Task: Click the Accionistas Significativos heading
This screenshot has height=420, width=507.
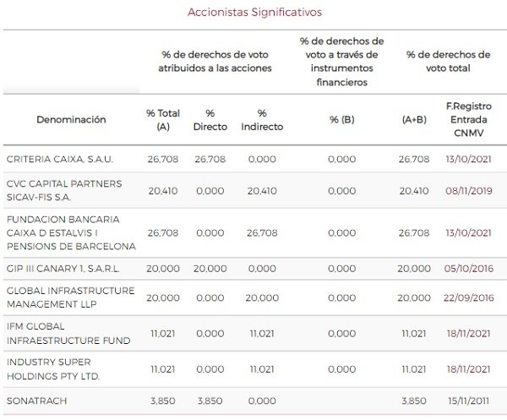Action: tap(255, 13)
